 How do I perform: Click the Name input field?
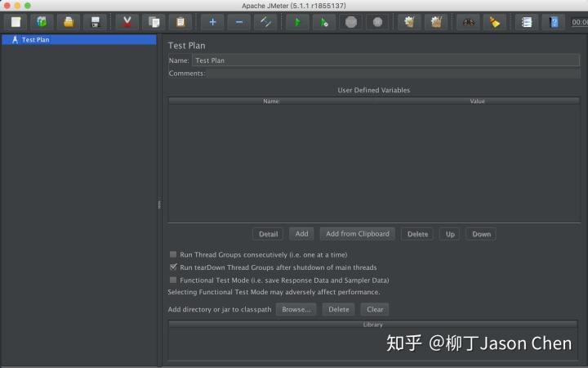point(385,60)
